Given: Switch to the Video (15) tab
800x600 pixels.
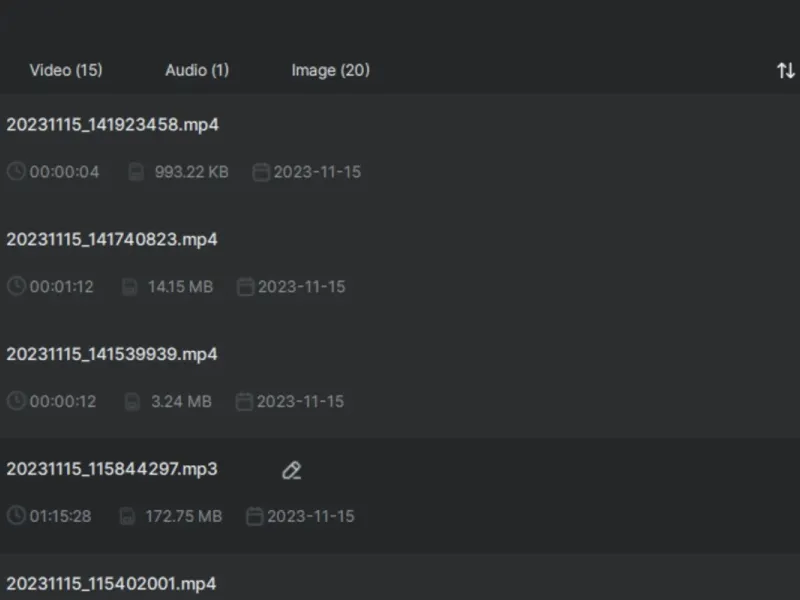Looking at the screenshot, I should 66,70.
